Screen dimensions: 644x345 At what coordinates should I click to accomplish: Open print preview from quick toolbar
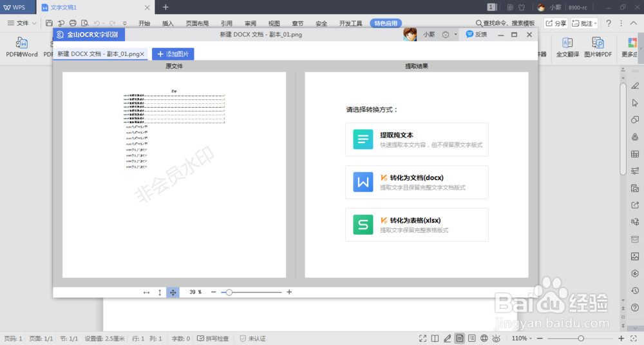(84, 23)
